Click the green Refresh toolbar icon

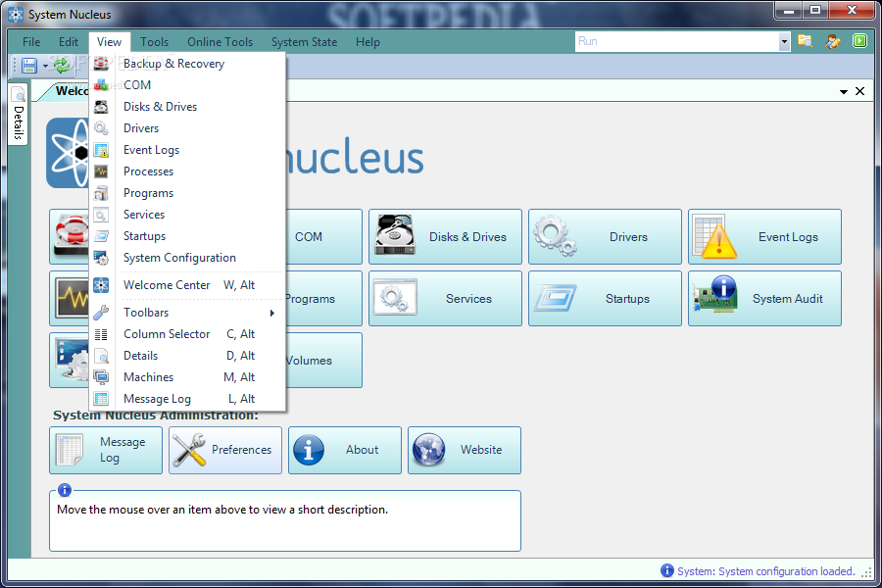(62, 66)
